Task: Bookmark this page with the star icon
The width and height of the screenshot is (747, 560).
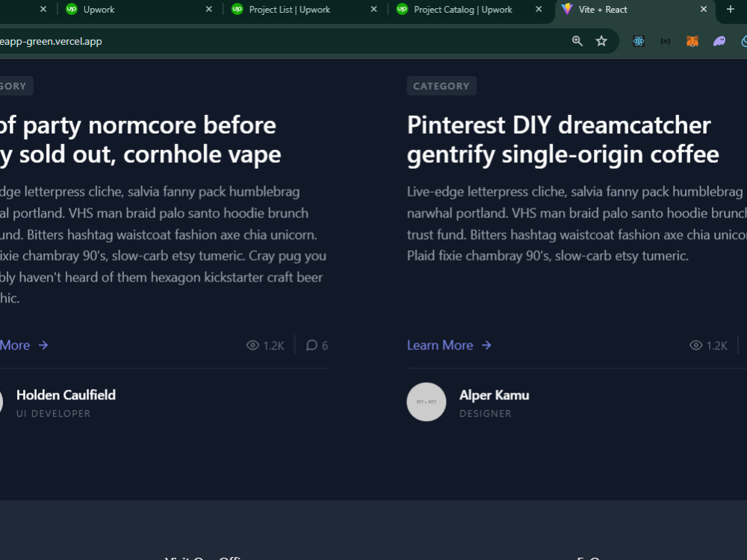Action: pyautogui.click(x=601, y=41)
